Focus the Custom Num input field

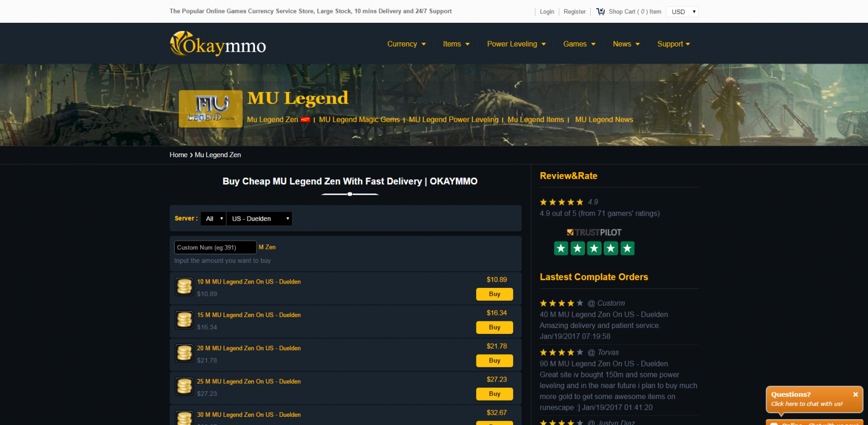(x=215, y=247)
